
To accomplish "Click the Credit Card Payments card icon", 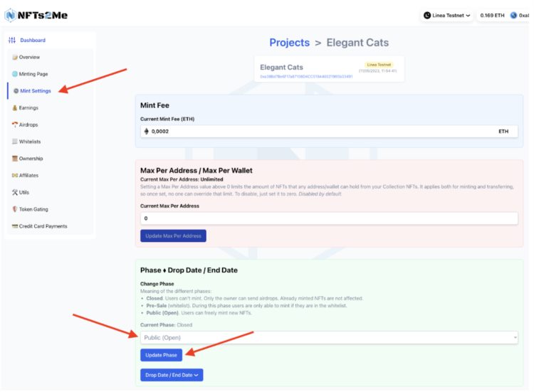I will [x=14, y=226].
